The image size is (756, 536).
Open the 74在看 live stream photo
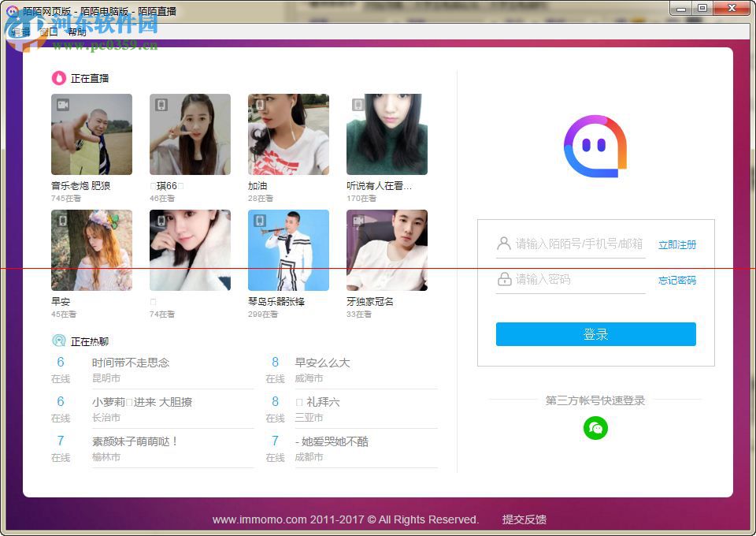(x=190, y=250)
